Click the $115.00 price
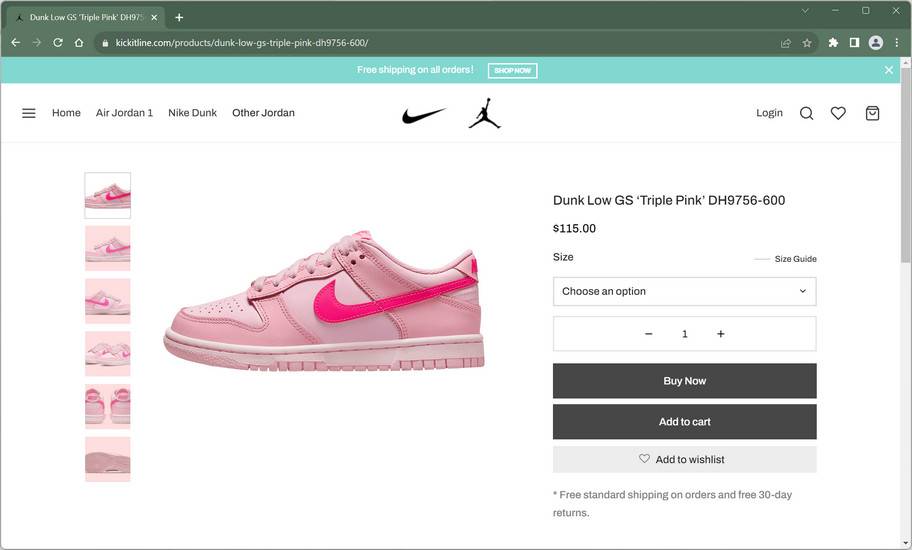The image size is (912, 550). [574, 228]
